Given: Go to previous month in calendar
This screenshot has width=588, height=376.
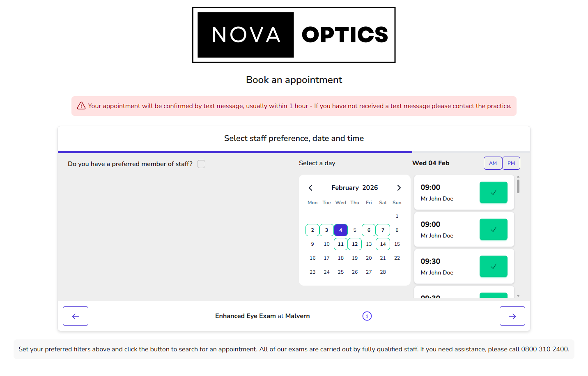Looking at the screenshot, I should pyautogui.click(x=311, y=188).
